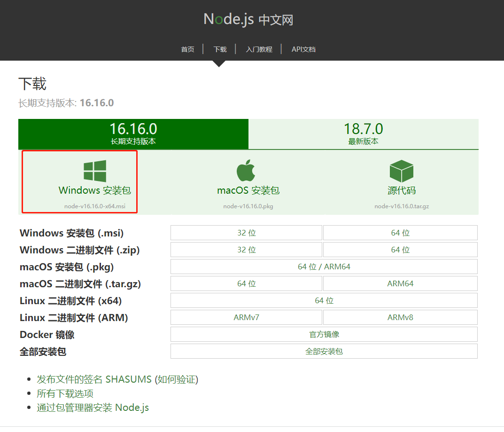Open 通过包管理器安装 Node.js link
Screen dimensions: 504x432
(93, 408)
